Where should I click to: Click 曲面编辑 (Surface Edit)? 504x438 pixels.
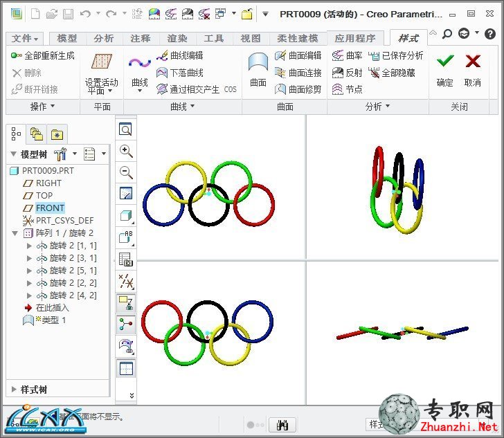[298, 55]
